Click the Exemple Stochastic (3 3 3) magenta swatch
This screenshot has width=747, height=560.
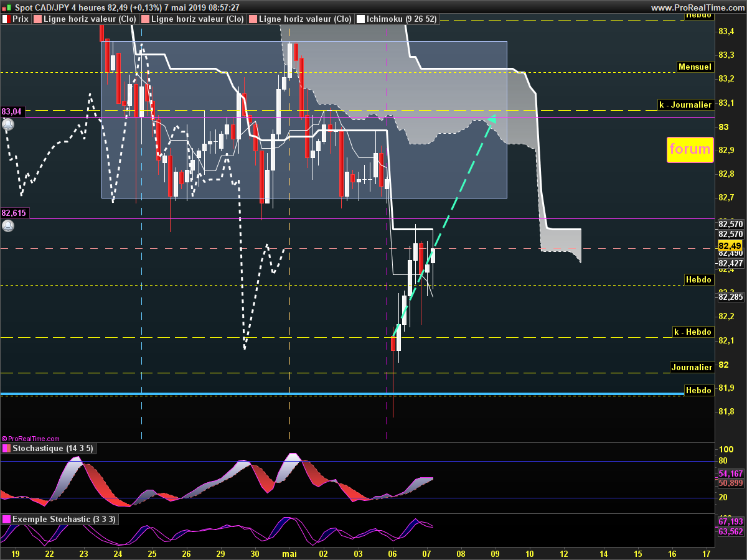coord(6,519)
